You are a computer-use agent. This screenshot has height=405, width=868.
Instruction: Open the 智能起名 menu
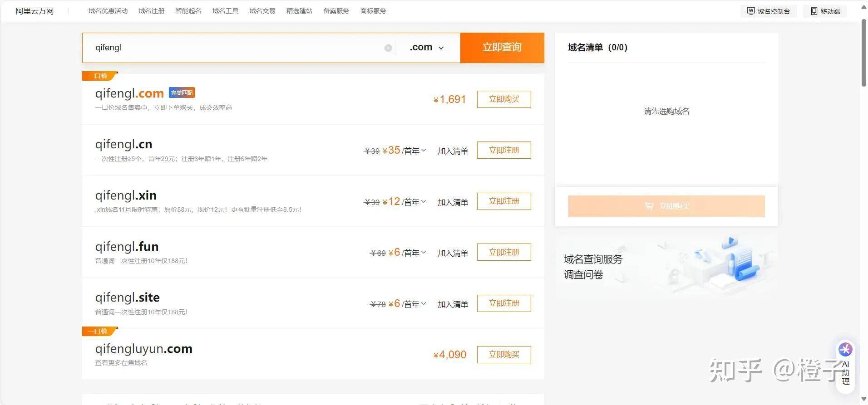click(x=188, y=11)
